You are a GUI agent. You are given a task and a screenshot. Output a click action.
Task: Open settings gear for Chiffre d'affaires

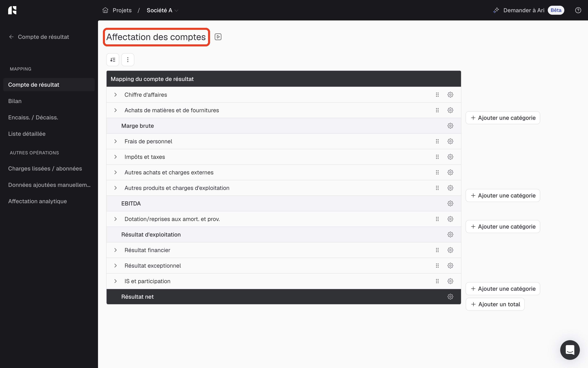pyautogui.click(x=450, y=95)
